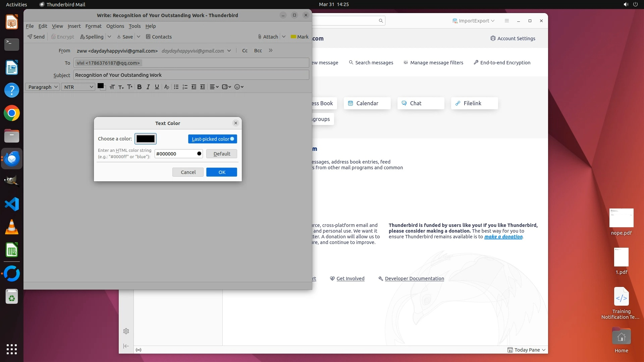Click the numbered list icon
Screen dimensions: 644x362
pyautogui.click(x=185, y=87)
